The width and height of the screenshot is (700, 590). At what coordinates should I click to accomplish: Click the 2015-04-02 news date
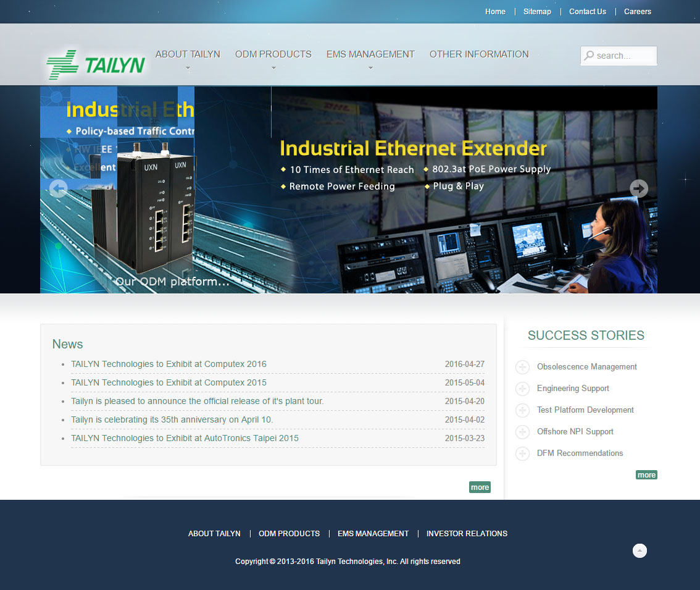tap(465, 419)
